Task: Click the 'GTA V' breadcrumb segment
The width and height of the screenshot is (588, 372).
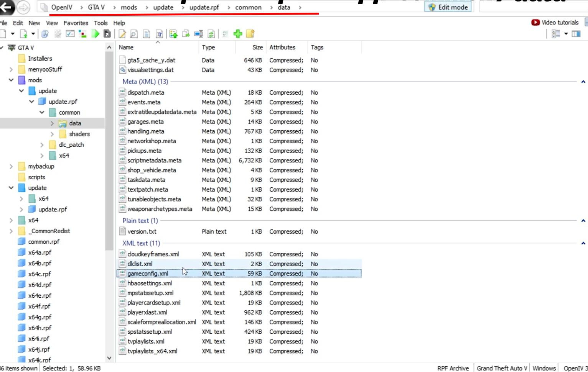Action: 96,7
